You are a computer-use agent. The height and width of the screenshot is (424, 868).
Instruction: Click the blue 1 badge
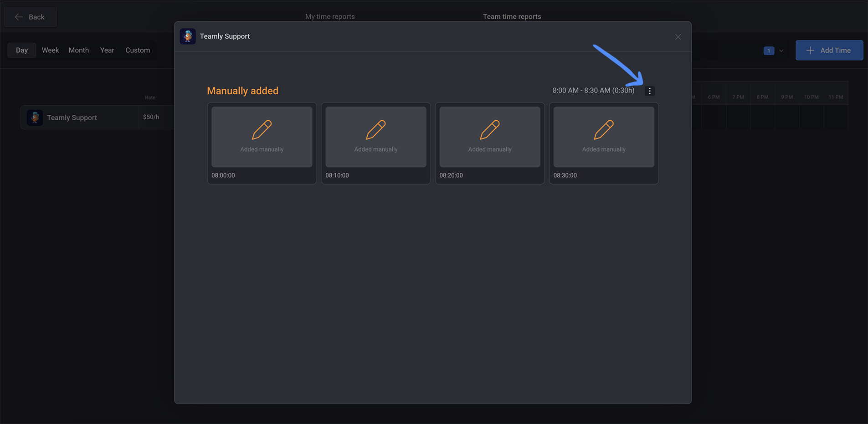coord(769,51)
